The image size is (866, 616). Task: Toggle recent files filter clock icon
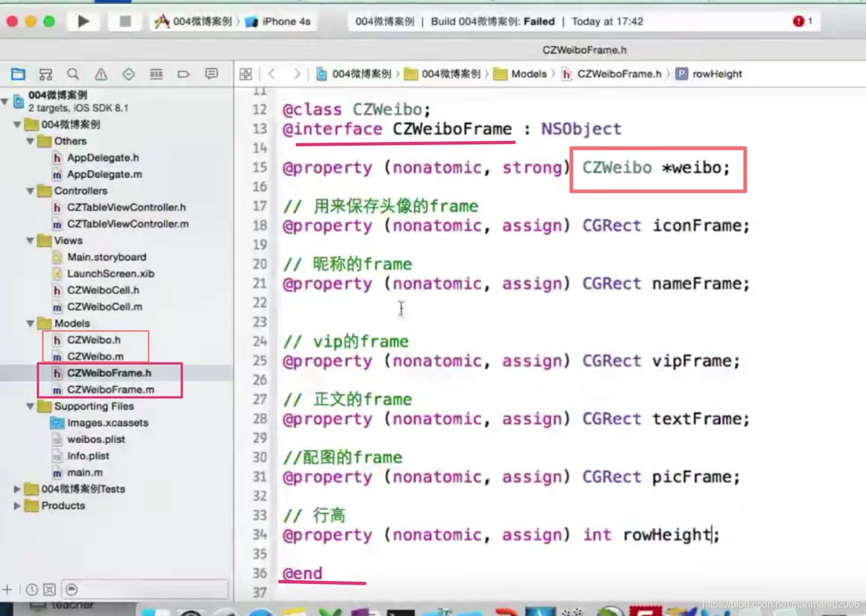(x=32, y=590)
